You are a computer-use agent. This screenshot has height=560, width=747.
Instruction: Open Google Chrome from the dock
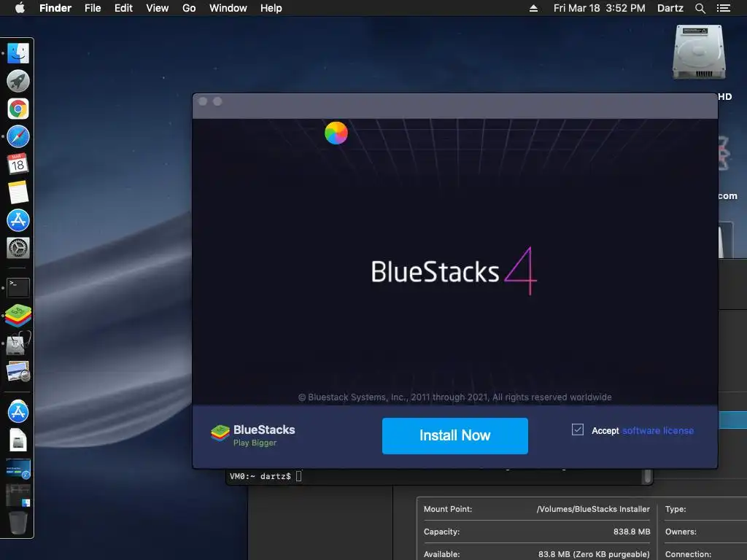point(18,109)
